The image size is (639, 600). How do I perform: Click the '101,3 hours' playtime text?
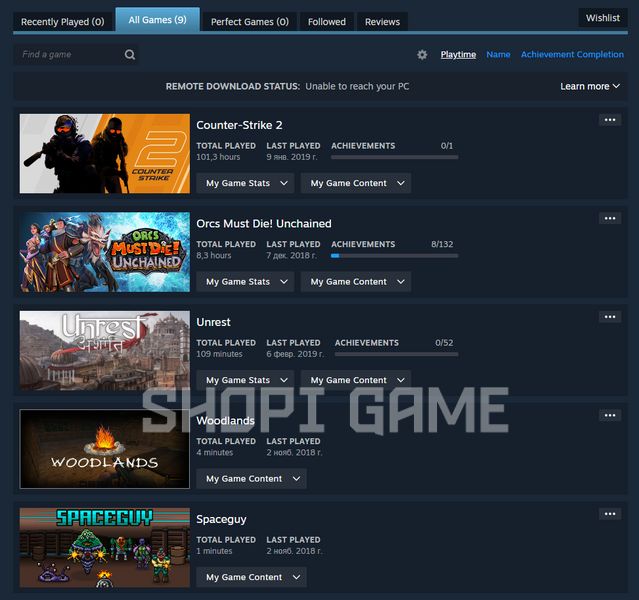[218, 157]
